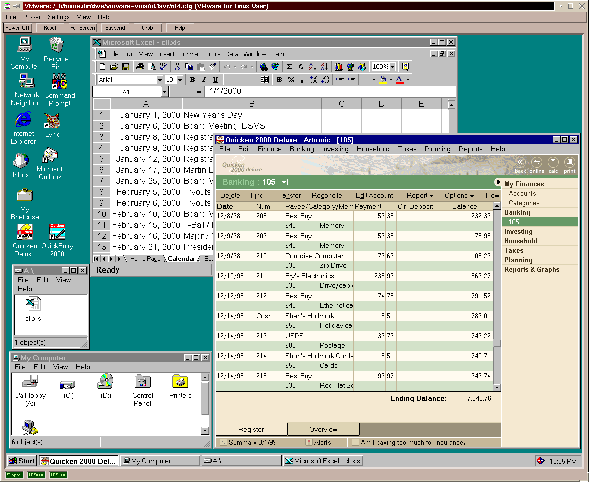Switch to the Register tab in Quicken
This screenshot has width=589, height=482.
252,429
